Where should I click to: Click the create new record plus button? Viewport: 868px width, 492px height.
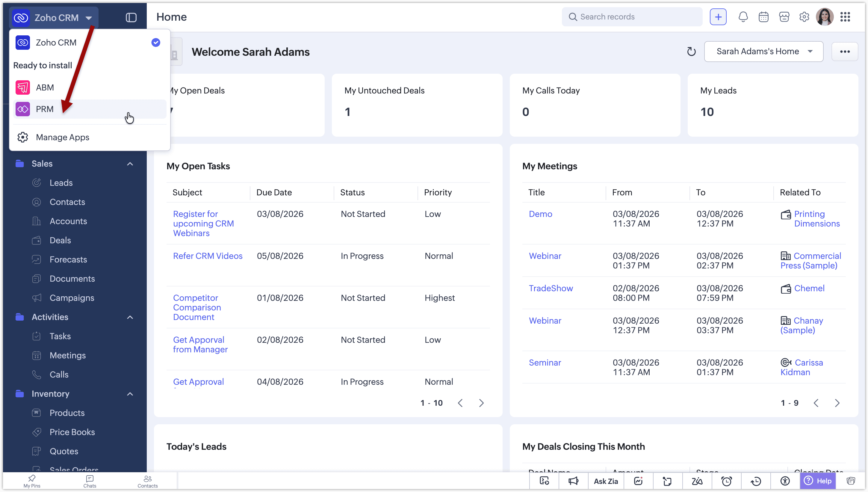point(718,17)
